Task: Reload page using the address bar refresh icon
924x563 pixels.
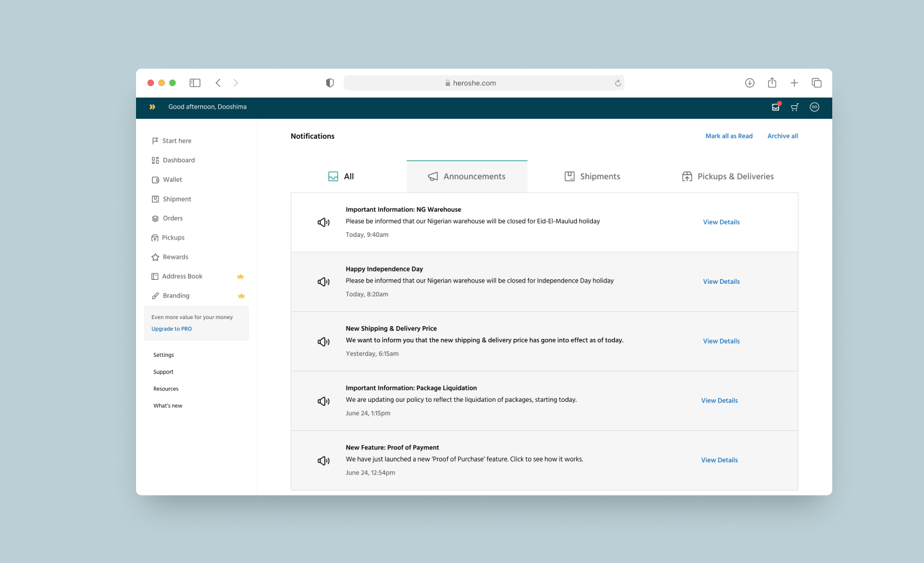Action: pos(618,83)
